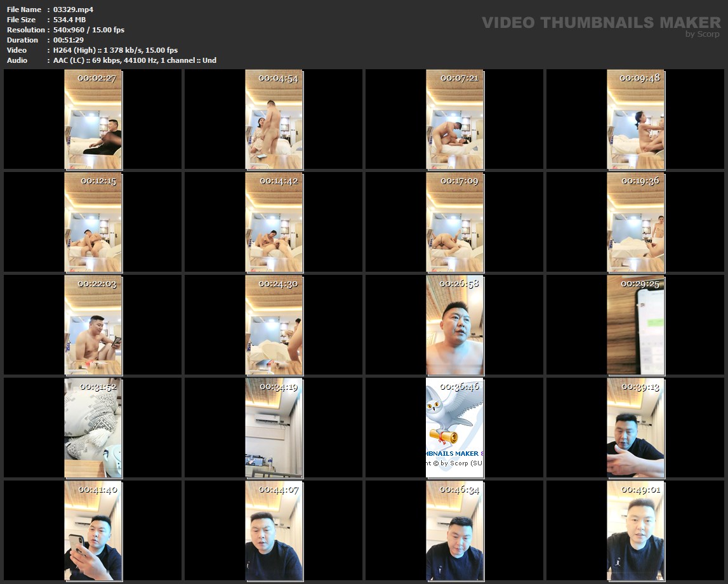
Task: Open the frame at 00:41:40
Action: 93,531
